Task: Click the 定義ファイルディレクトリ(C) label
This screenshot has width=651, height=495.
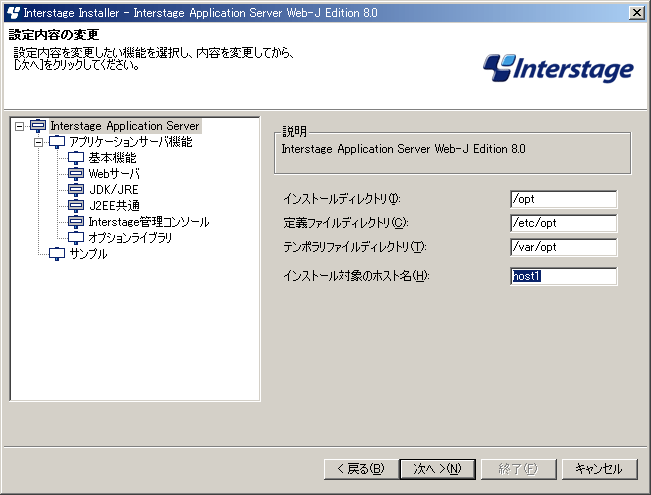Action: pyautogui.click(x=346, y=223)
